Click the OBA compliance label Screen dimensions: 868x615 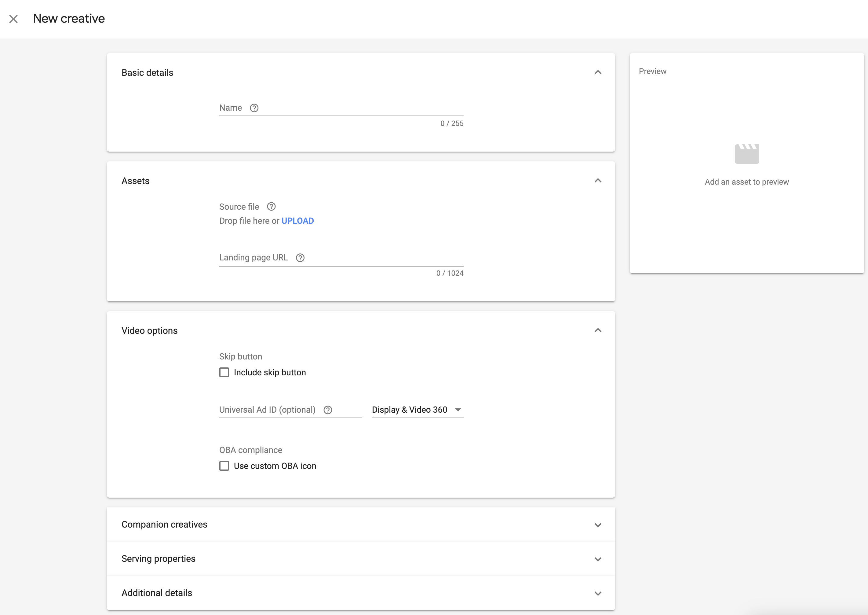(x=250, y=450)
